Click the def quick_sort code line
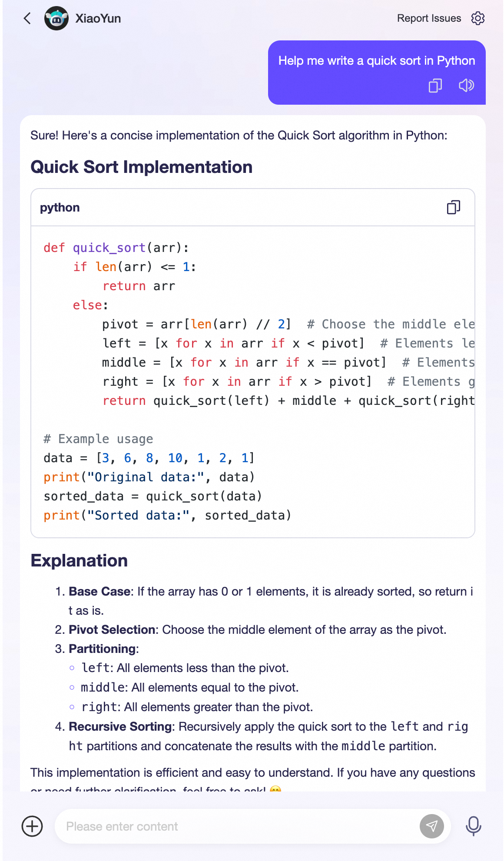This screenshot has width=504, height=861. click(116, 248)
